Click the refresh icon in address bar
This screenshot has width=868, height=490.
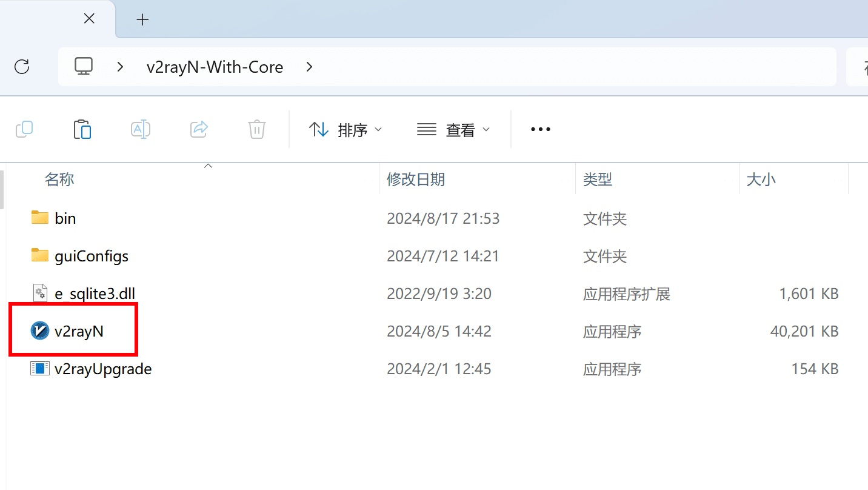(22, 67)
